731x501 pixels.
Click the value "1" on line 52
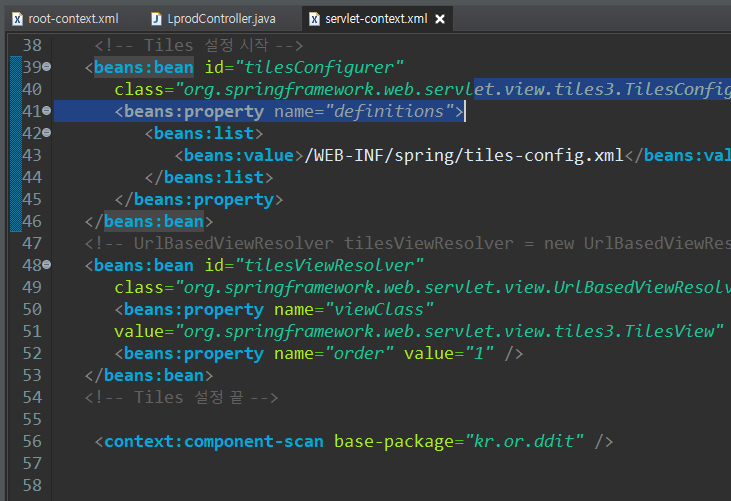pyautogui.click(x=479, y=353)
